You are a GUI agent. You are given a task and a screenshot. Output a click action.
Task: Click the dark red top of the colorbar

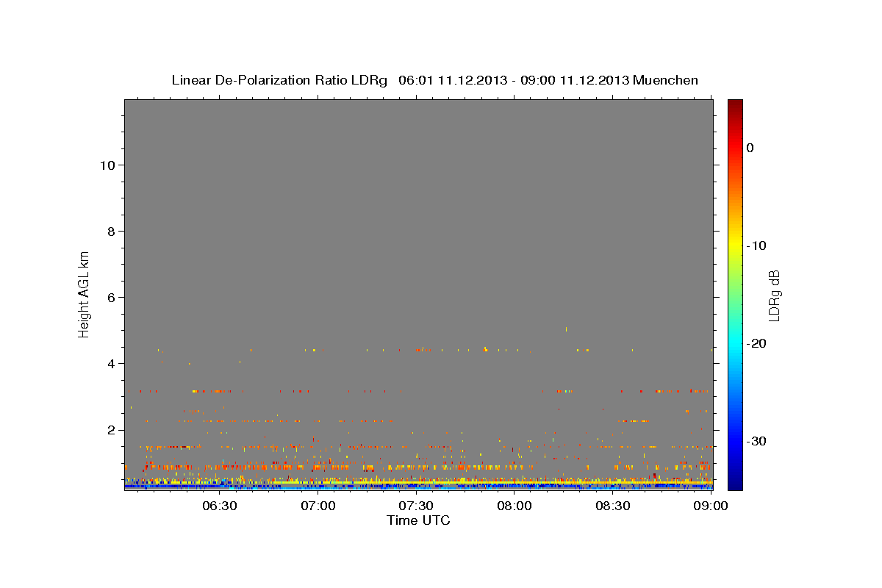[735, 105]
